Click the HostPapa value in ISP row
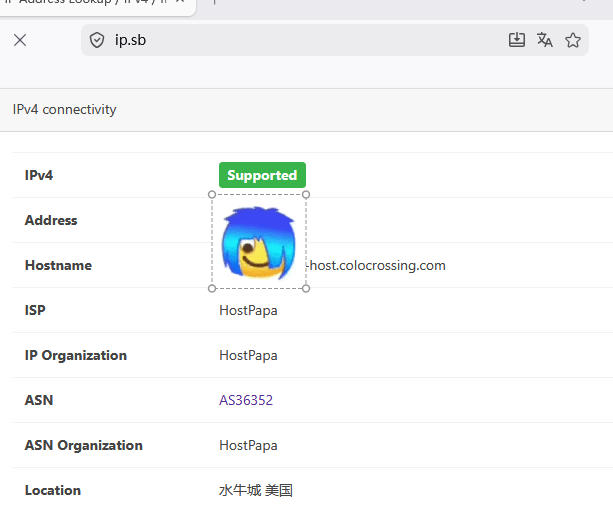The width and height of the screenshot is (613, 519). coord(248,310)
